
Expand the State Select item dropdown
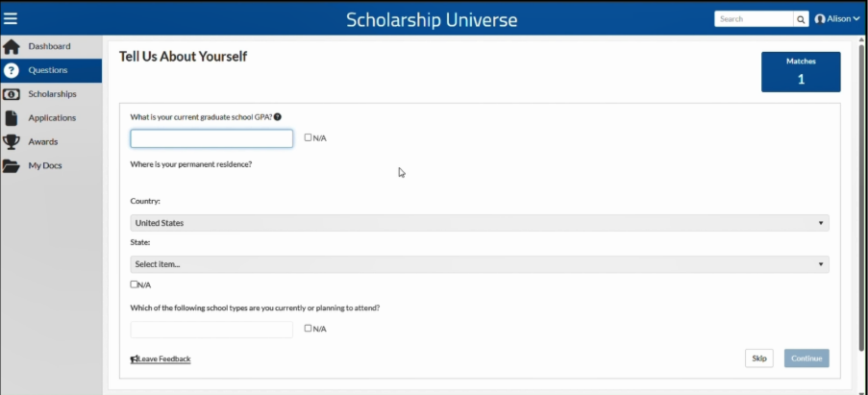[x=480, y=264]
